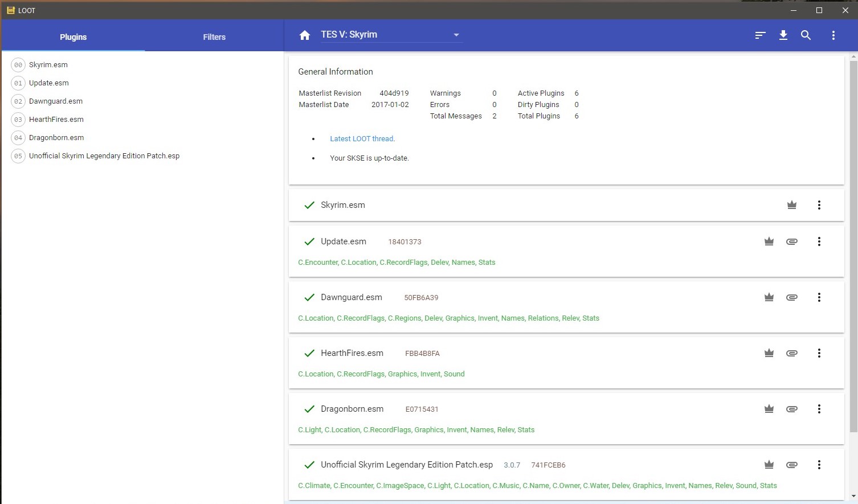Click the vertical scrollbar of the plugin cards
The width and height of the screenshot is (858, 504).
pos(853,245)
